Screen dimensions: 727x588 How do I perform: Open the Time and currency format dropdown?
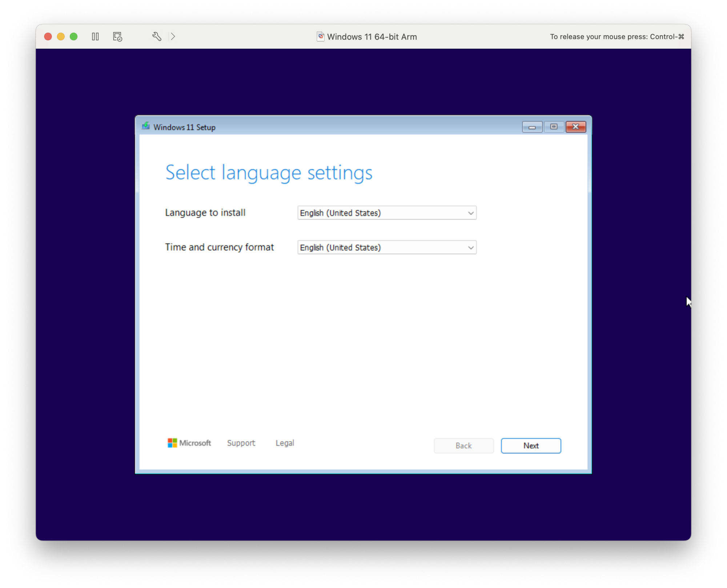(x=387, y=247)
